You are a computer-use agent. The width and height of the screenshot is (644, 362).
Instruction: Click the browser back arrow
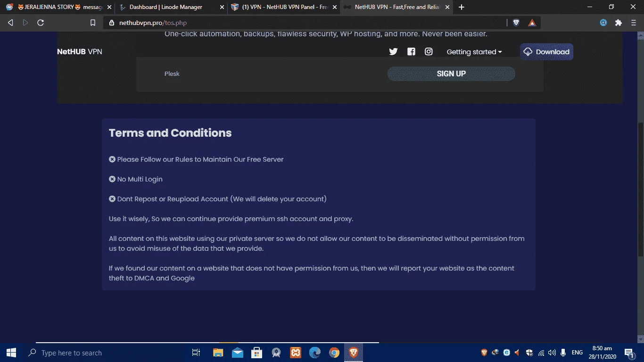(10, 23)
